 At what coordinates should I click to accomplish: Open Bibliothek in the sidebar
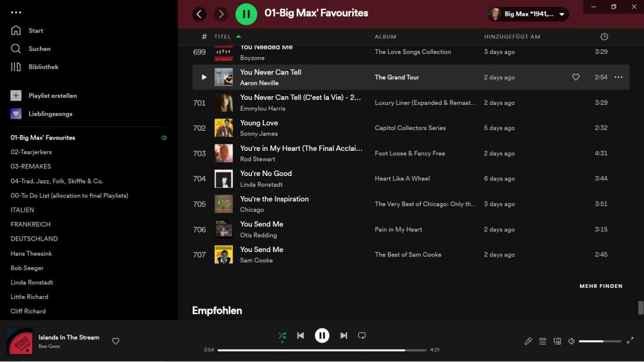(43, 67)
